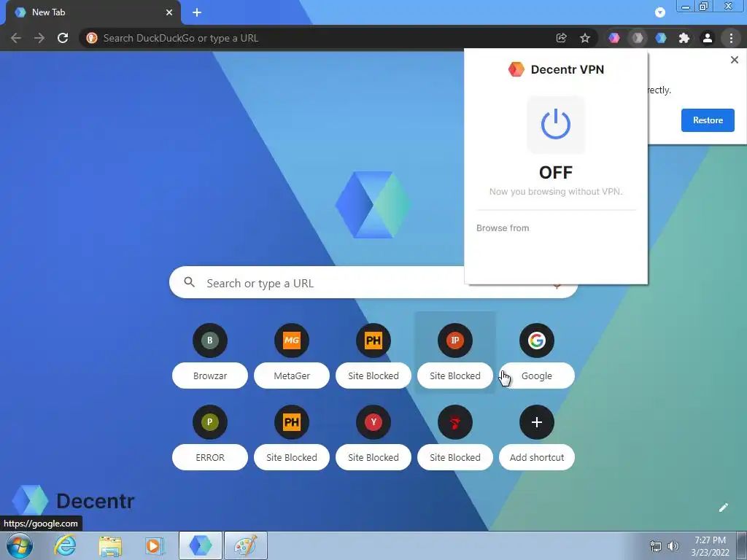Close the New Tab tab
The width and height of the screenshot is (747, 560).
(x=169, y=12)
